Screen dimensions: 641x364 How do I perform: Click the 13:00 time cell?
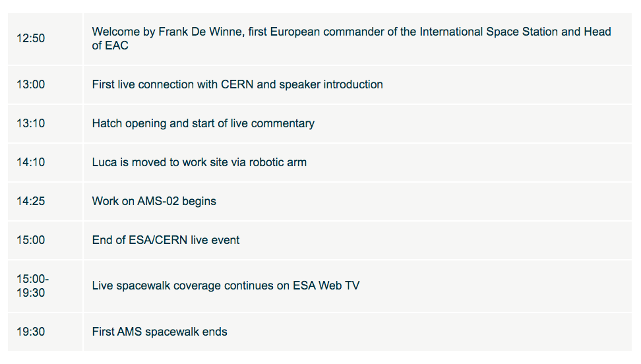(x=45, y=84)
